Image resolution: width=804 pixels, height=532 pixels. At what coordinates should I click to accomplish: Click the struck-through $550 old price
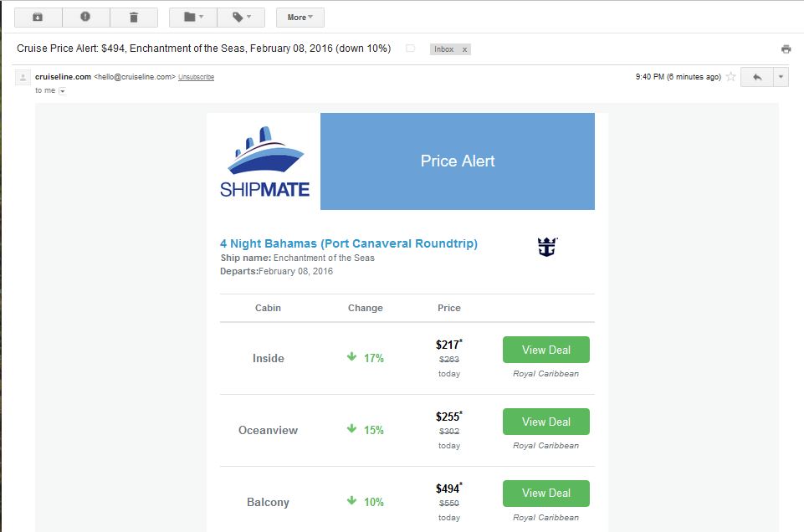point(449,503)
